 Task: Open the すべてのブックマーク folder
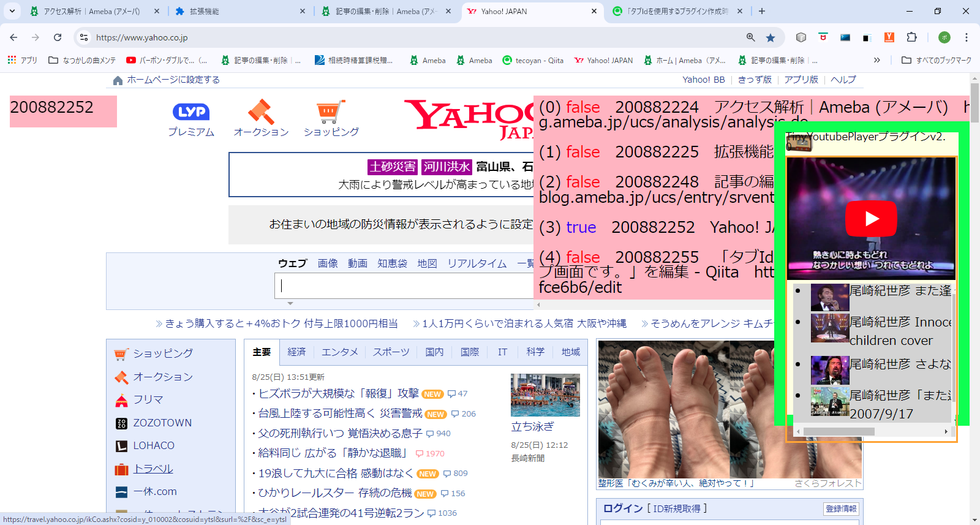coord(936,60)
